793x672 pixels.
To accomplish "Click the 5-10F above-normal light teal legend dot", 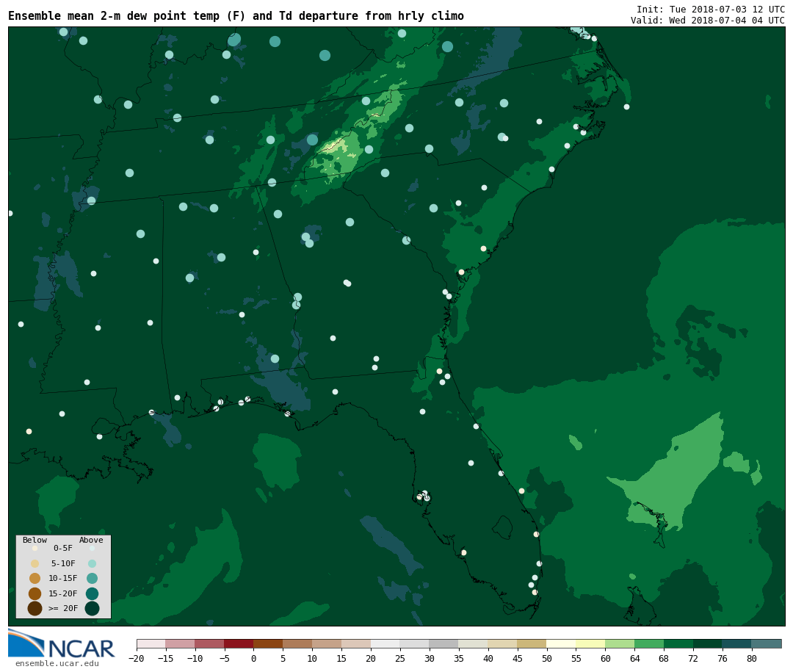I will click(92, 564).
